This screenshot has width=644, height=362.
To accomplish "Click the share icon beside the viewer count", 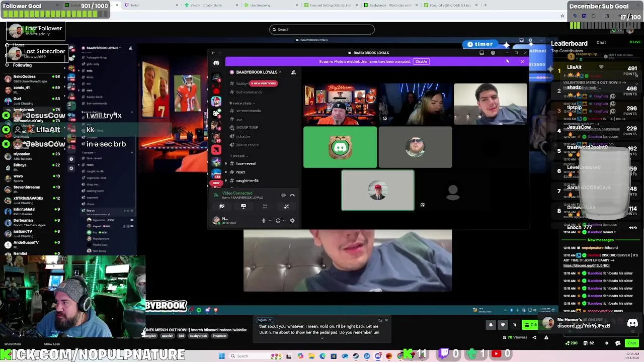I will tap(534, 337).
